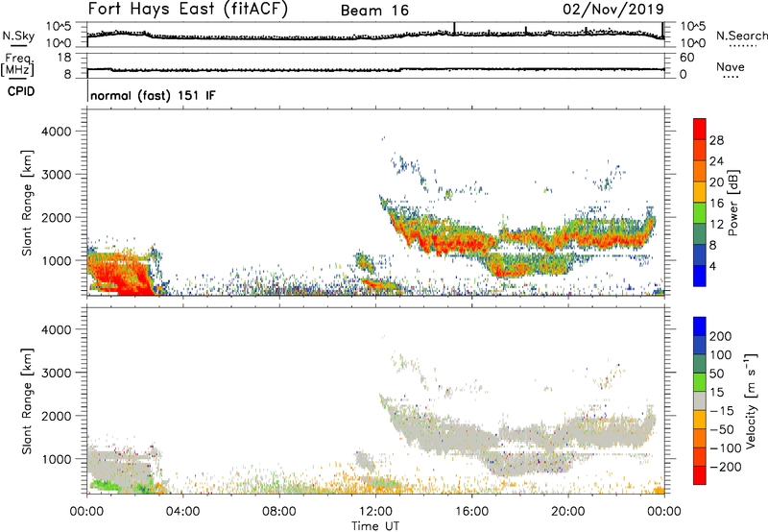The image size is (768, 532).
Task: Click the '10^5' tick beside N.Search
Action: [693, 26]
